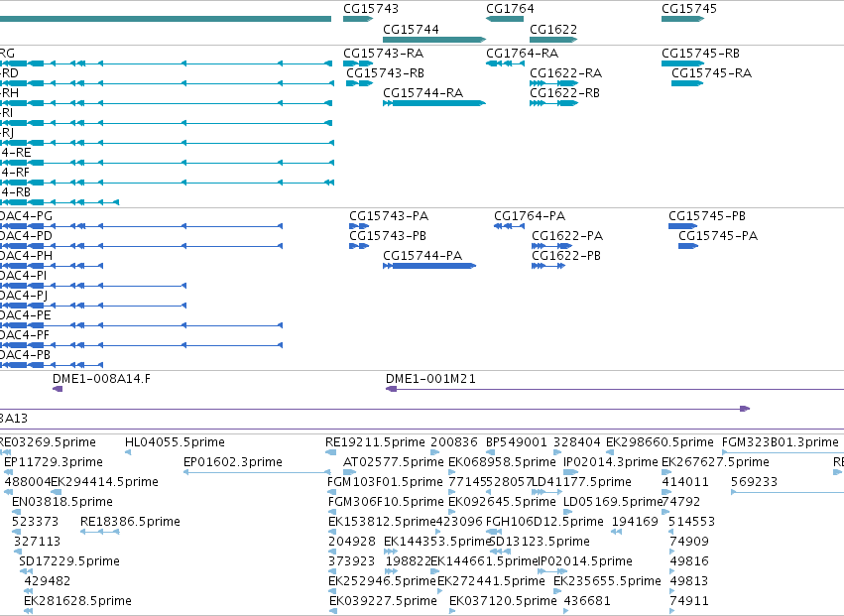The height and width of the screenshot is (616, 844).
Task: Click the DAC4-PF protein label
Action: click(25, 335)
